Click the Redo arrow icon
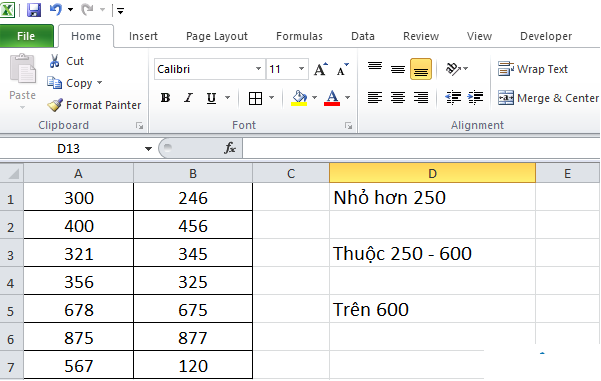The width and height of the screenshot is (601, 381). coord(87,10)
